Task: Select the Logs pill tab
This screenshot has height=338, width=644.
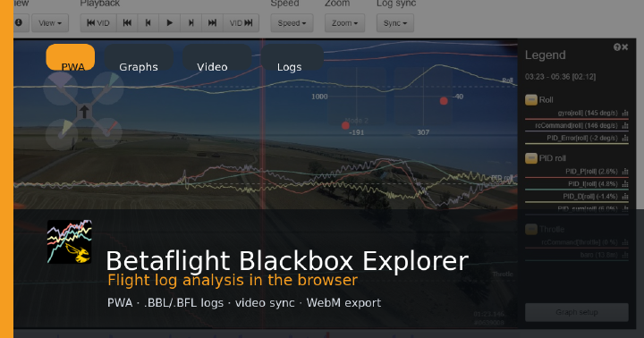Action: pos(292,57)
